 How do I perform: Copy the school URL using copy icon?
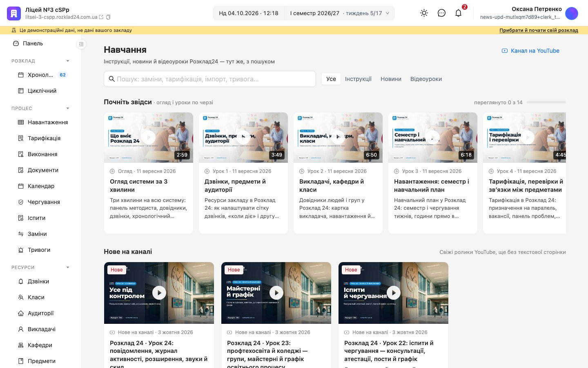[108, 17]
